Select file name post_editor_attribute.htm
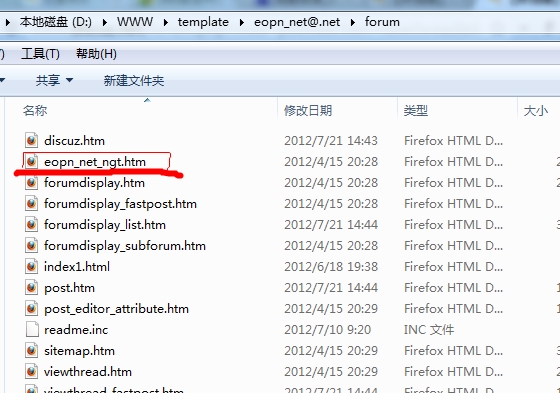 tap(116, 309)
